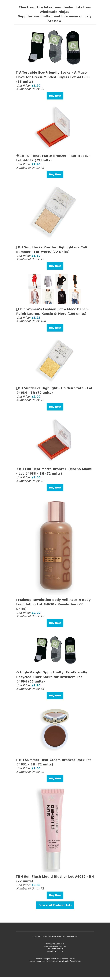Buy the Sun Flush Liquid Blusher lot

coord(55,895)
